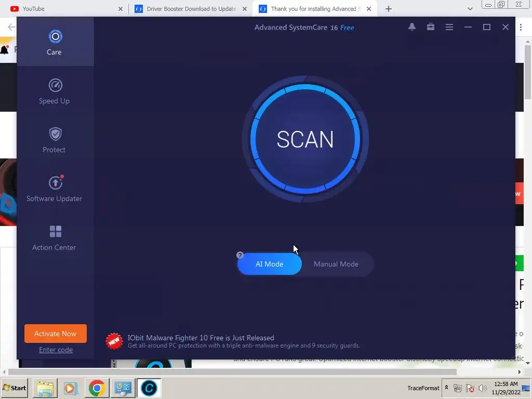Select Advanced SystemCare taskbar icon
532x399 pixels.
pos(149,388)
